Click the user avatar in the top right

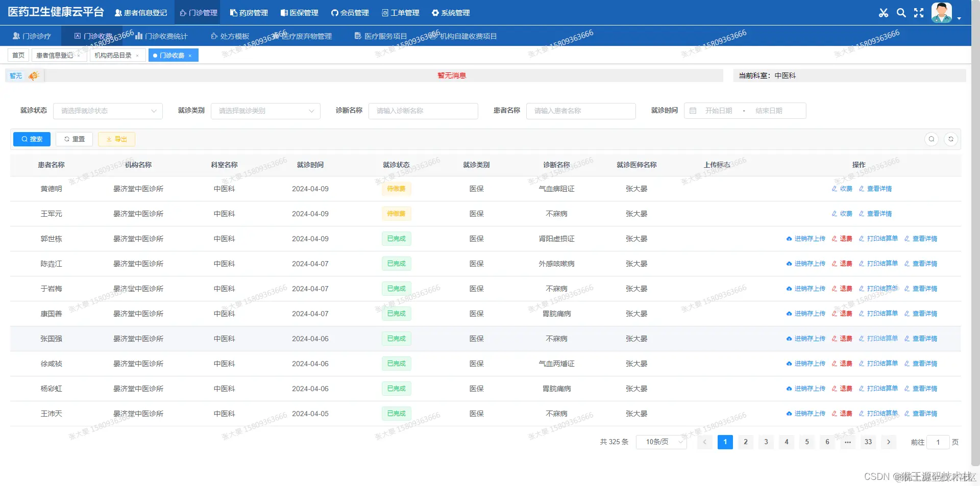(x=941, y=12)
